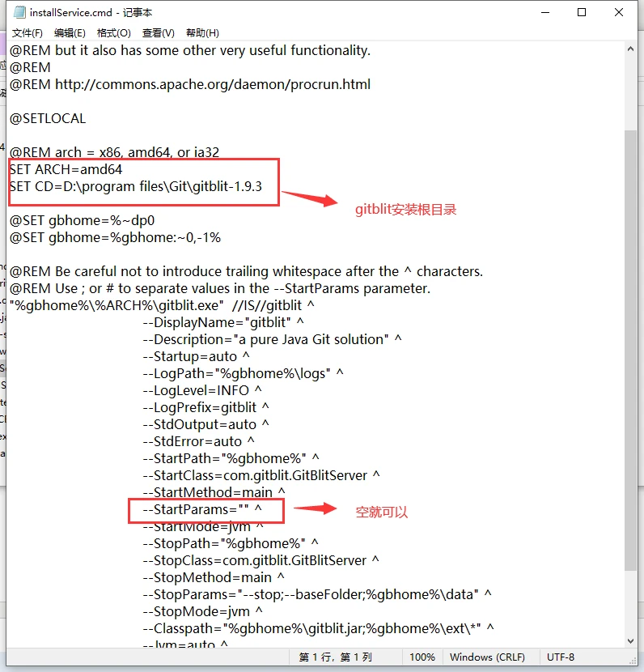Viewport: 644px width, 672px height.
Task: Click the '@REM arch = x86, amd64' line
Action: coord(114,152)
